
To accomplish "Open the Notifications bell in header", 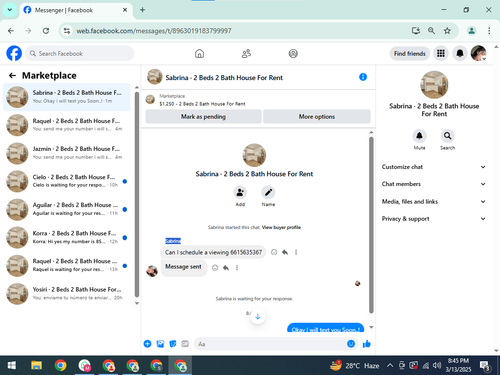I will pyautogui.click(x=460, y=53).
